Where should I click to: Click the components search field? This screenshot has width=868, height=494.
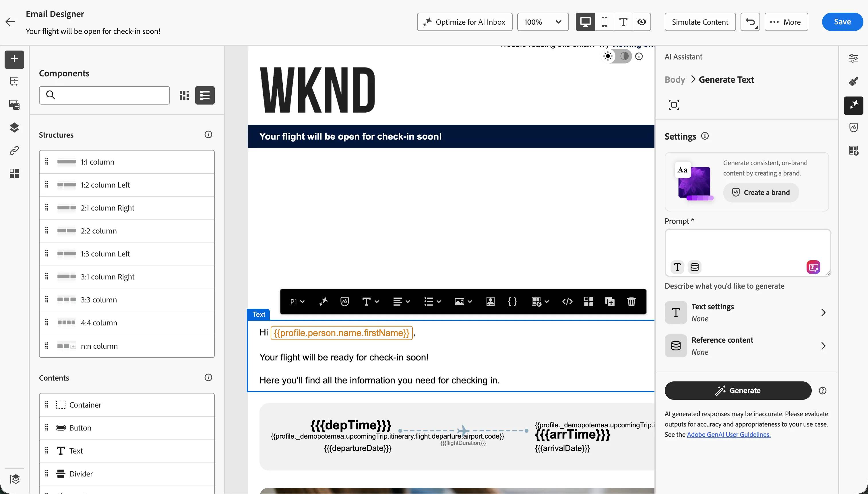(104, 95)
